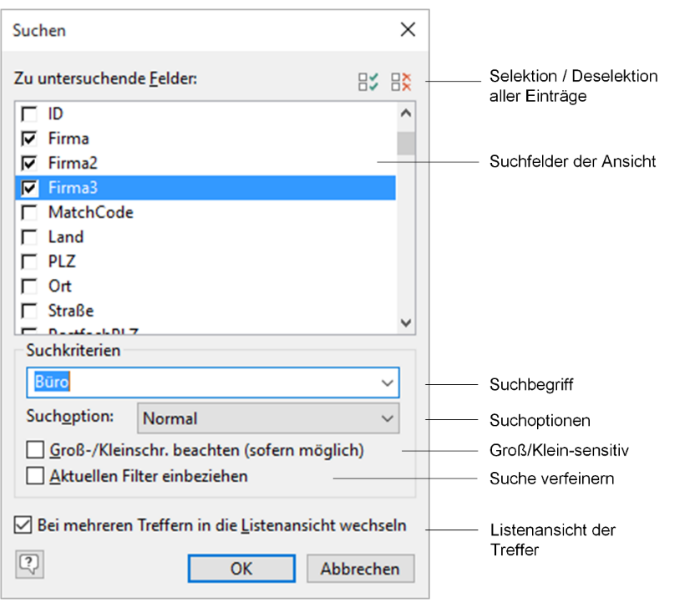
Task: Select the MatchCode list entry
Action: [90, 212]
